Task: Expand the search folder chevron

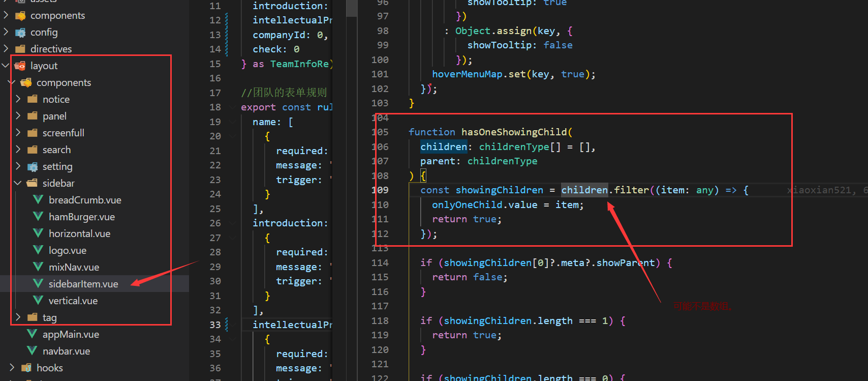Action: tap(18, 150)
